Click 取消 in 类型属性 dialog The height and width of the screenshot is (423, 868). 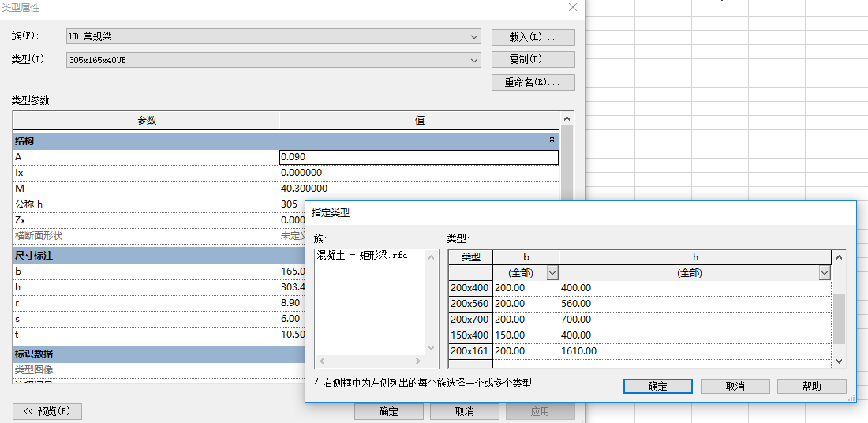[465, 411]
